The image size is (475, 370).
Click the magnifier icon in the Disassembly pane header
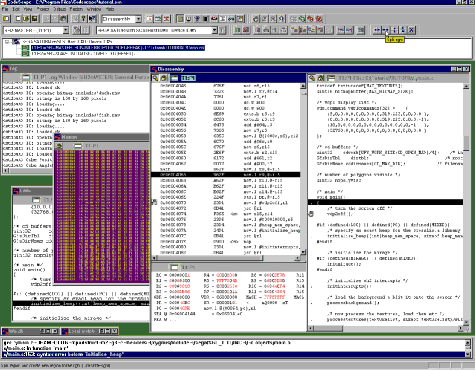point(155,78)
